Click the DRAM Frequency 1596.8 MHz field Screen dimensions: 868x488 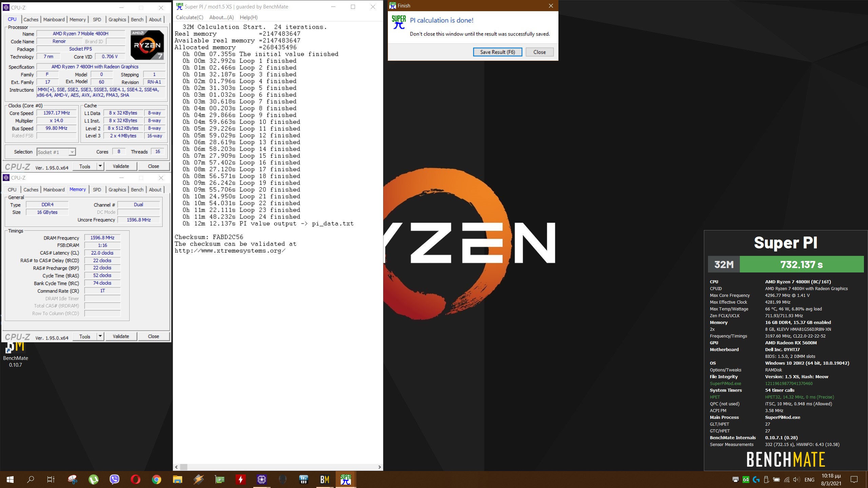(x=102, y=238)
